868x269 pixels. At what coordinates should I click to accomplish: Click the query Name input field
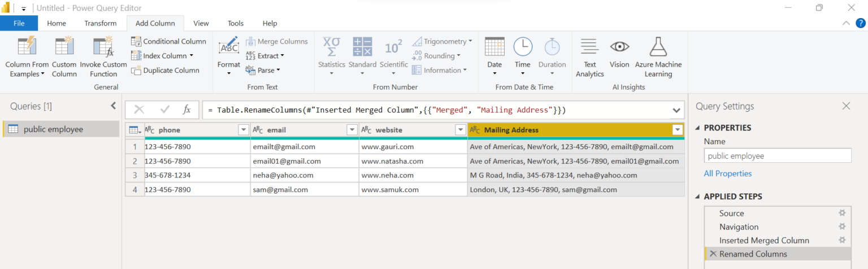point(778,156)
